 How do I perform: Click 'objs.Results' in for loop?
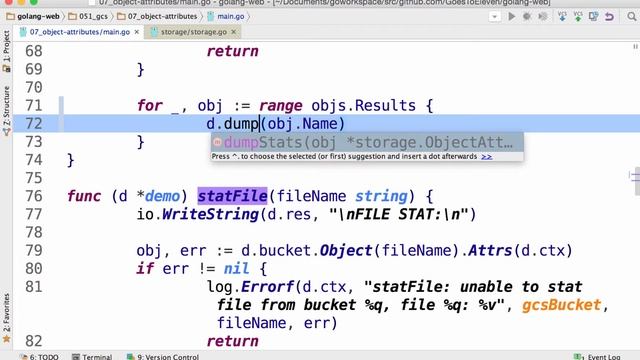point(363,106)
